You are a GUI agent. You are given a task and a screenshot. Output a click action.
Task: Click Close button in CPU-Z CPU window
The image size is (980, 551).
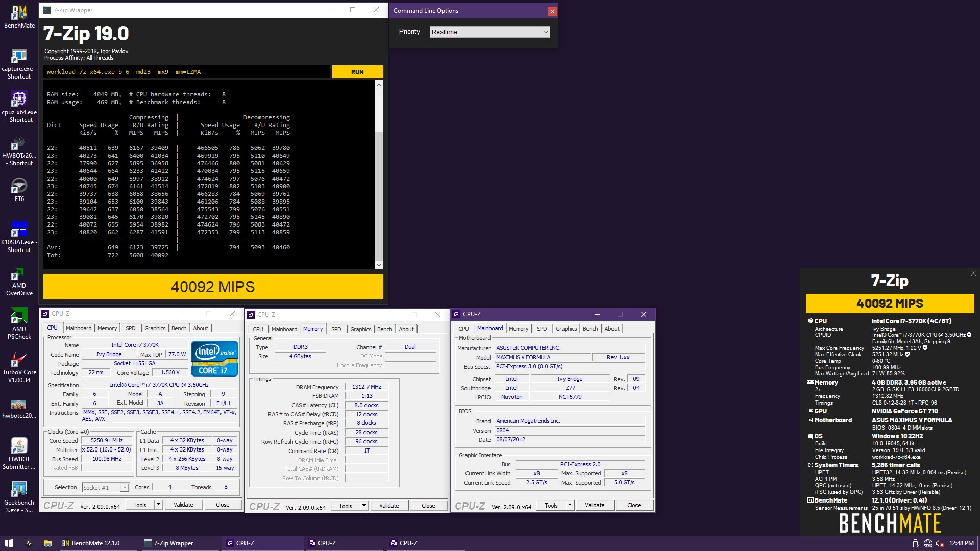pyautogui.click(x=223, y=505)
